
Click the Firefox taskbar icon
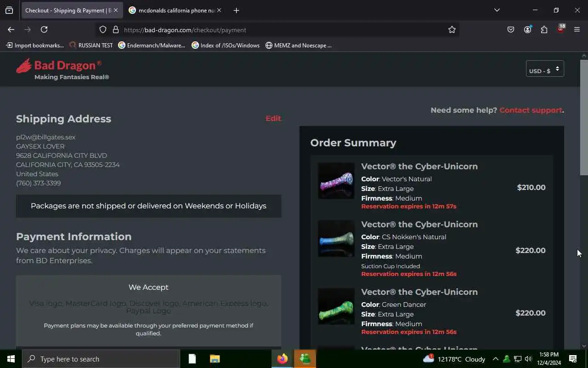click(x=283, y=359)
